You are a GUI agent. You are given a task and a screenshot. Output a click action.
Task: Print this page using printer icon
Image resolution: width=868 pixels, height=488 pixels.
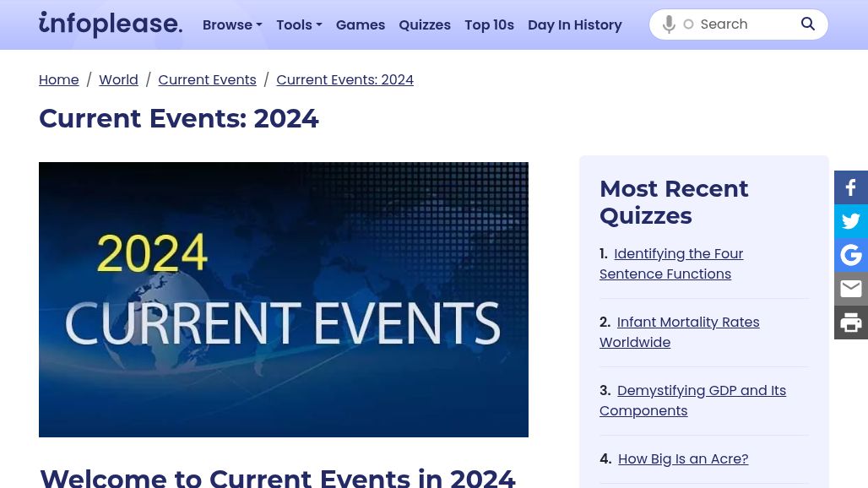850,323
